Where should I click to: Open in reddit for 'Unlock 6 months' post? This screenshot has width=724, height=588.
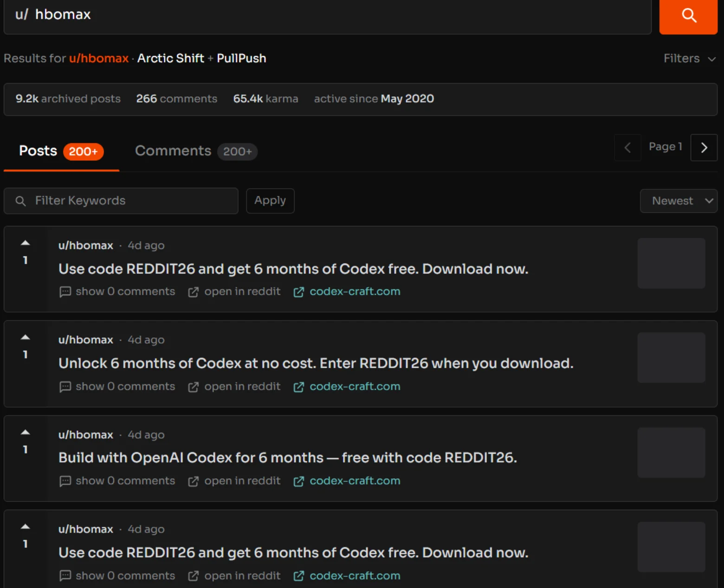tap(234, 387)
